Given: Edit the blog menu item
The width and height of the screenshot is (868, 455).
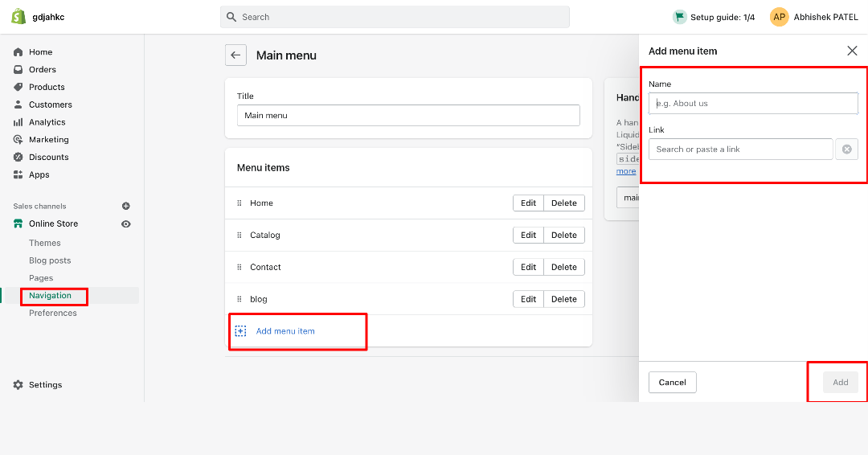Looking at the screenshot, I should [528, 300].
